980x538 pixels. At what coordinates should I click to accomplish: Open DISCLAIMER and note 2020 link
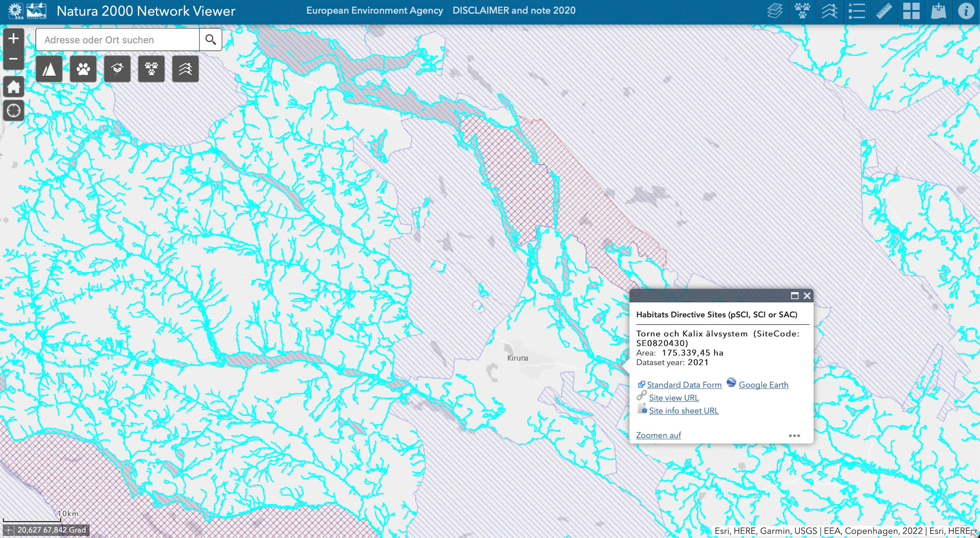click(x=514, y=10)
